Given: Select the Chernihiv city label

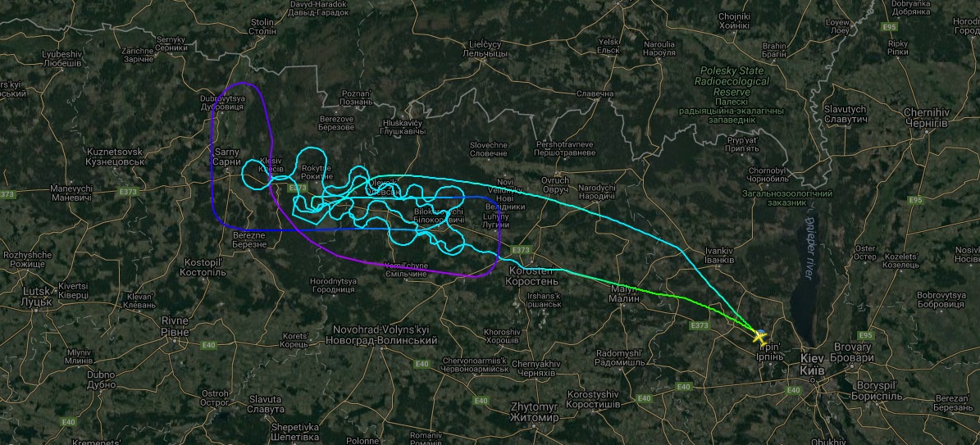Looking at the screenshot, I should click(x=926, y=117).
